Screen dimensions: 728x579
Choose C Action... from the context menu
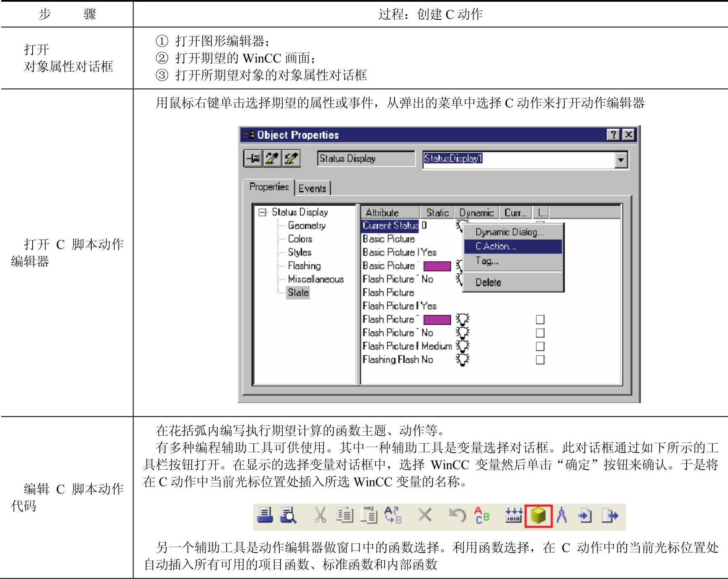[513, 246]
